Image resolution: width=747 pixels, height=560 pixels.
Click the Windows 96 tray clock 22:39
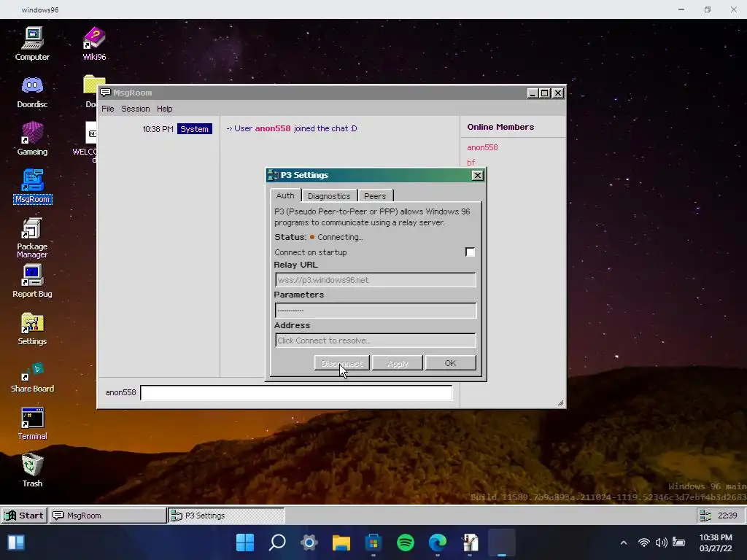click(x=727, y=516)
